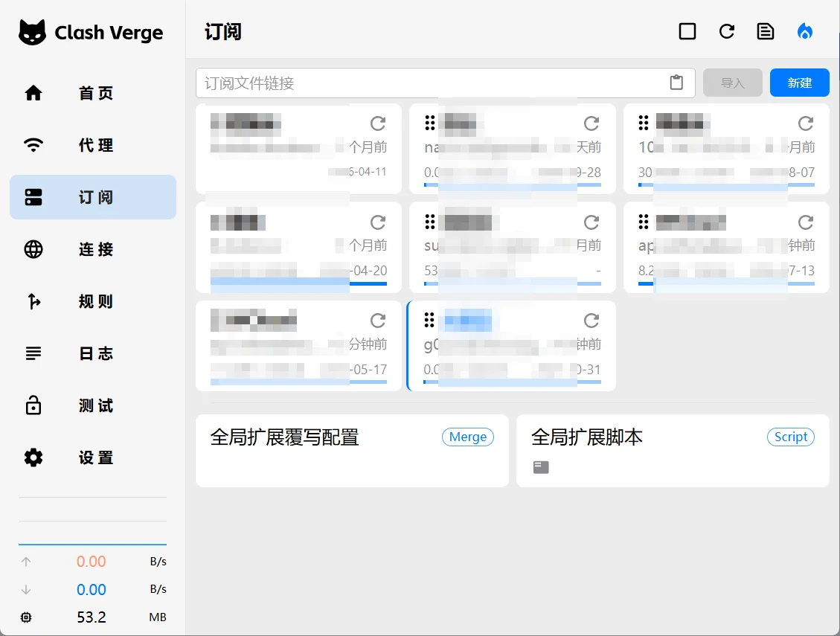The width and height of the screenshot is (840, 636).
Task: Update all subscriptions with header refresh icon
Action: [726, 31]
